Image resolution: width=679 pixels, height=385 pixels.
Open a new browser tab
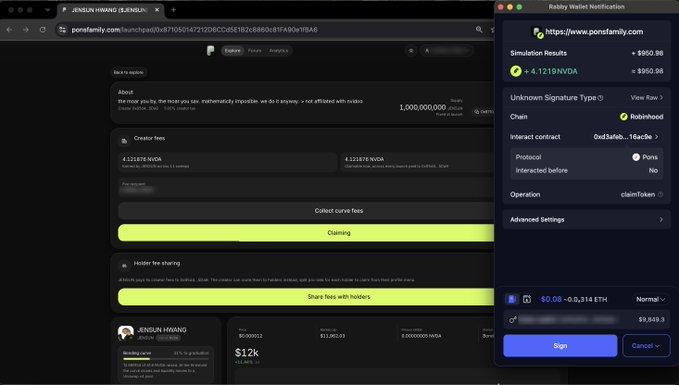[173, 10]
